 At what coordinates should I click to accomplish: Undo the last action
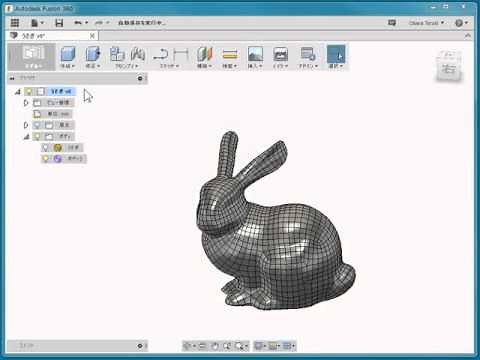pyautogui.click(x=78, y=23)
